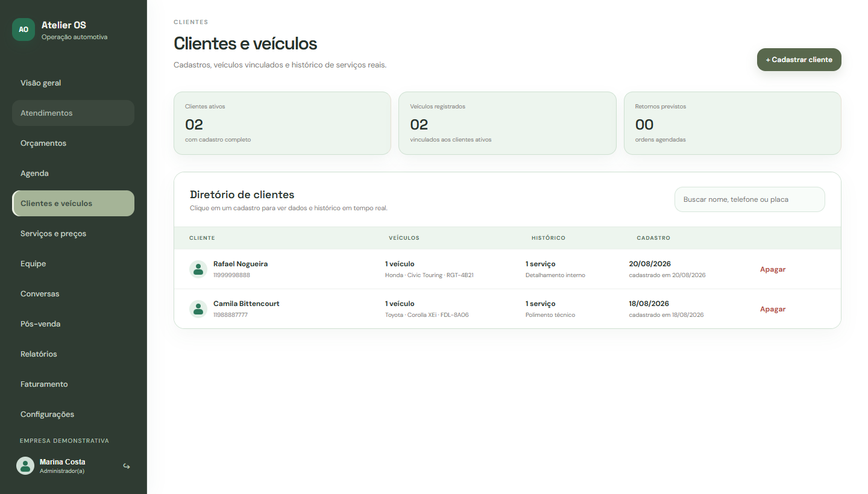Open Faturamento in the sidebar
This screenshot has height=494, width=868.
pos(73,384)
